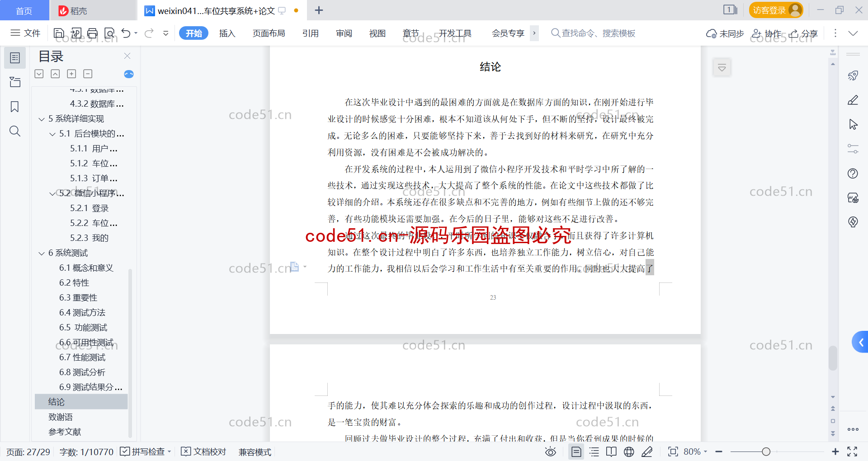Screen dimensions: 868x461
Task: Open the outline navigation pane icon
Action: point(15,58)
